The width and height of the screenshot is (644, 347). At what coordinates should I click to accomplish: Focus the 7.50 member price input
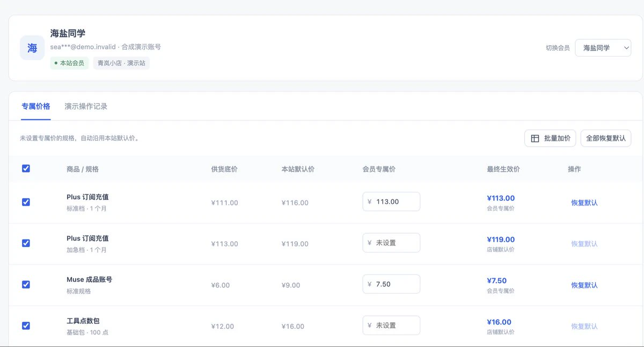point(391,284)
